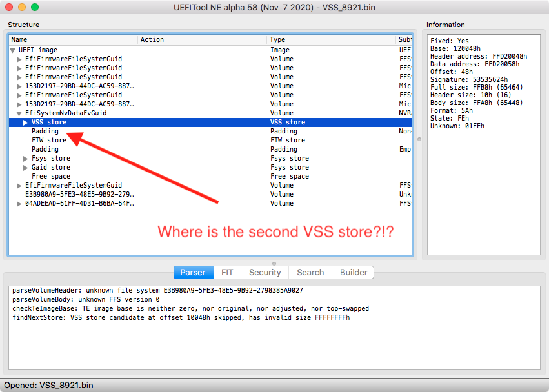This screenshot has width=549, height=392.
Task: Click the splitter handle between Structure and Information
Action: coord(419,139)
